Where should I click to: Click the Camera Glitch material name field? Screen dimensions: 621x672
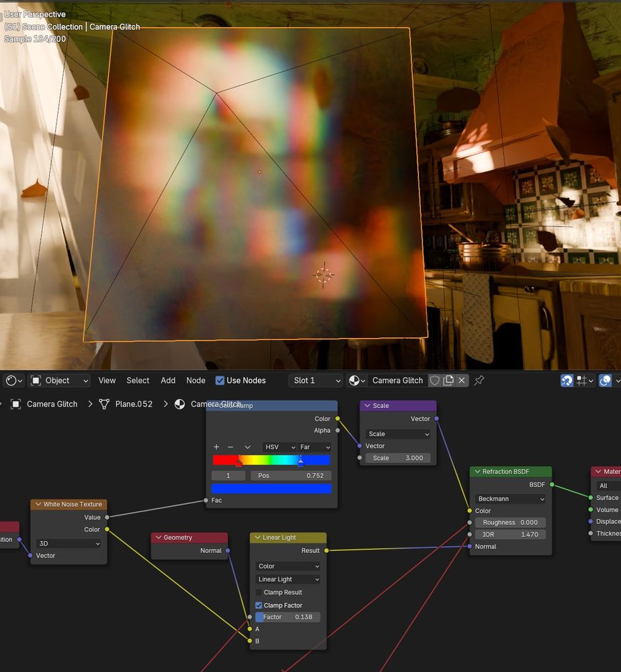pyautogui.click(x=397, y=380)
